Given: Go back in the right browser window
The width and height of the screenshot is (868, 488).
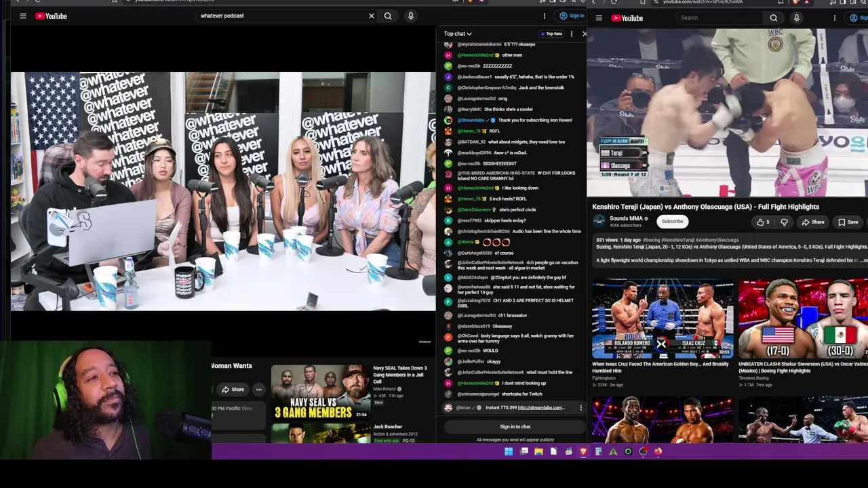Looking at the screenshot, I should (593, 2).
